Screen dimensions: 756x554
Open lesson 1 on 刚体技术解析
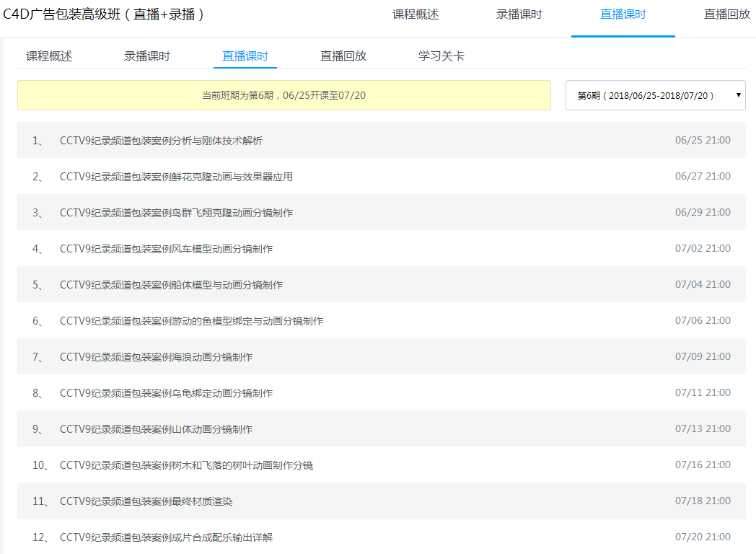161,141
